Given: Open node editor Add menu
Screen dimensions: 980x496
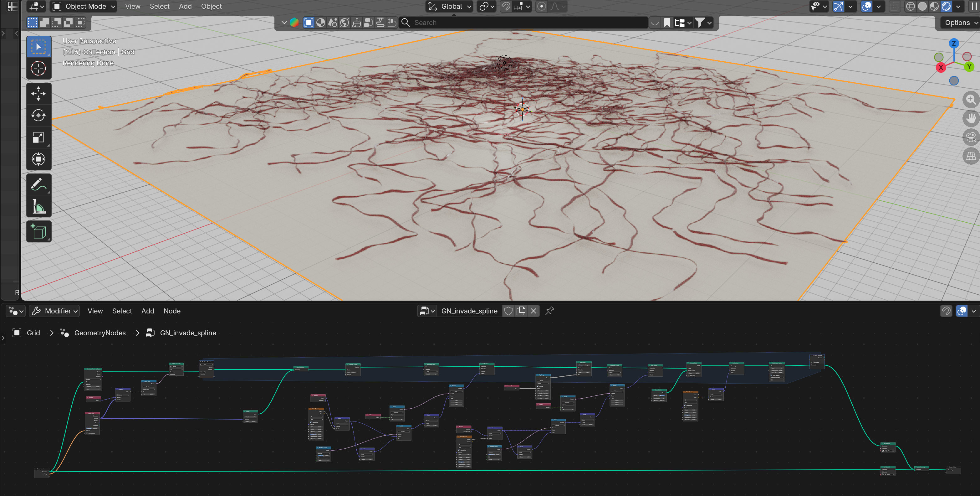Looking at the screenshot, I should point(148,311).
